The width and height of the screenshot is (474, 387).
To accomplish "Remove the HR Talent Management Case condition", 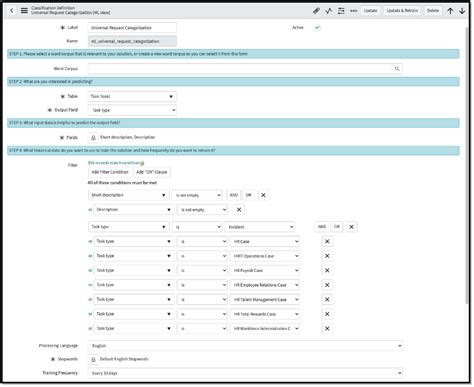I will coord(327,299).
